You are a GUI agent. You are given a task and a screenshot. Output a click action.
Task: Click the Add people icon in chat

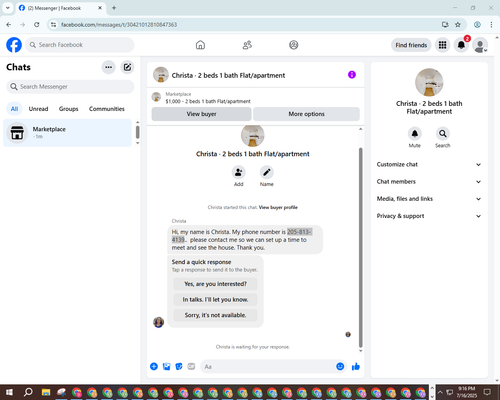click(239, 172)
